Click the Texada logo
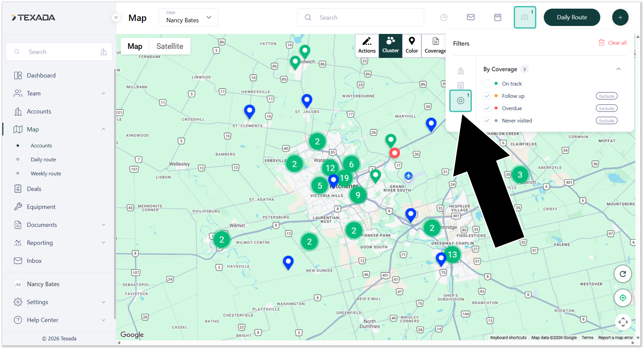The height and width of the screenshot is (349, 644). point(33,18)
